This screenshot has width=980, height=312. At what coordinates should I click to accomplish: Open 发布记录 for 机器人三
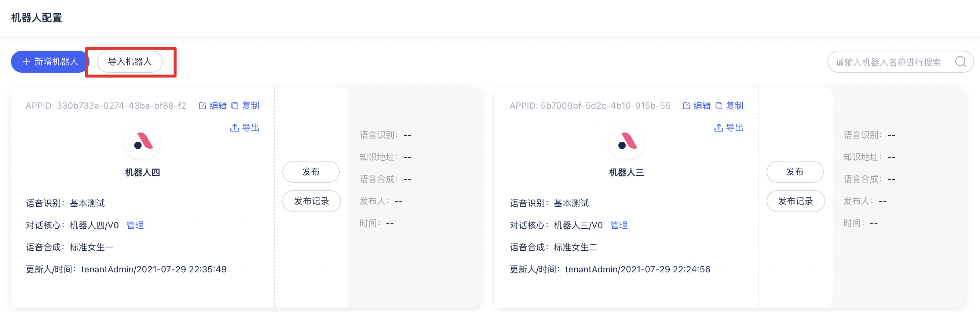[796, 201]
